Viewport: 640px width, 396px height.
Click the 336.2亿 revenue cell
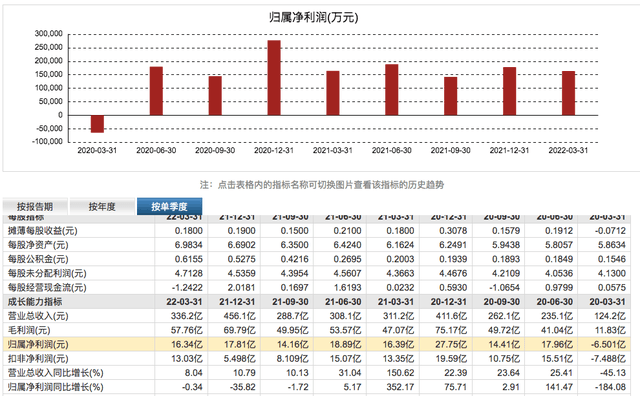187,316
